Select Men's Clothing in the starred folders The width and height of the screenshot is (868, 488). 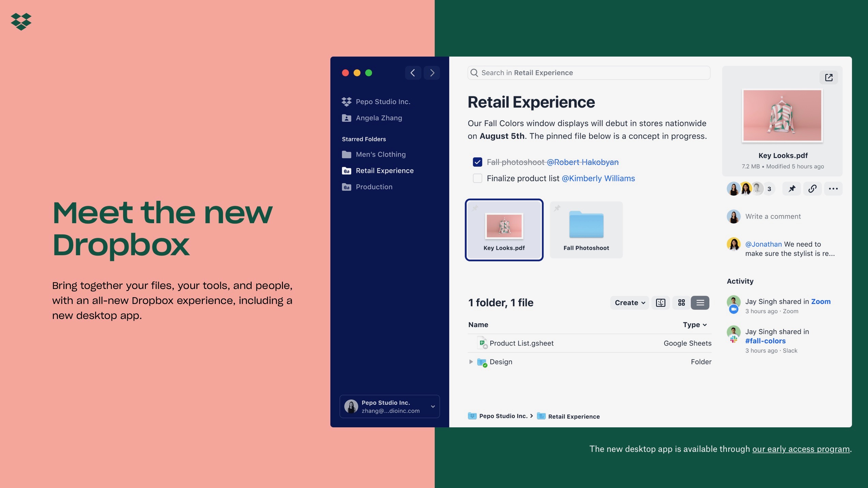pos(380,154)
